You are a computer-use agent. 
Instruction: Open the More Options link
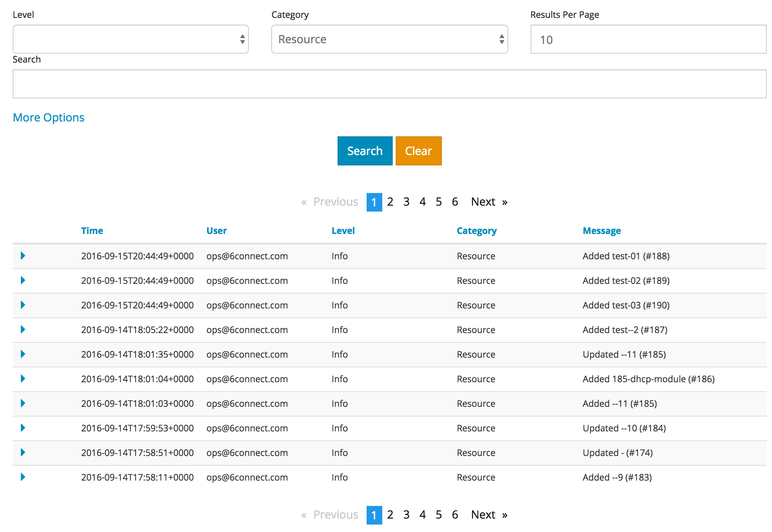[48, 117]
